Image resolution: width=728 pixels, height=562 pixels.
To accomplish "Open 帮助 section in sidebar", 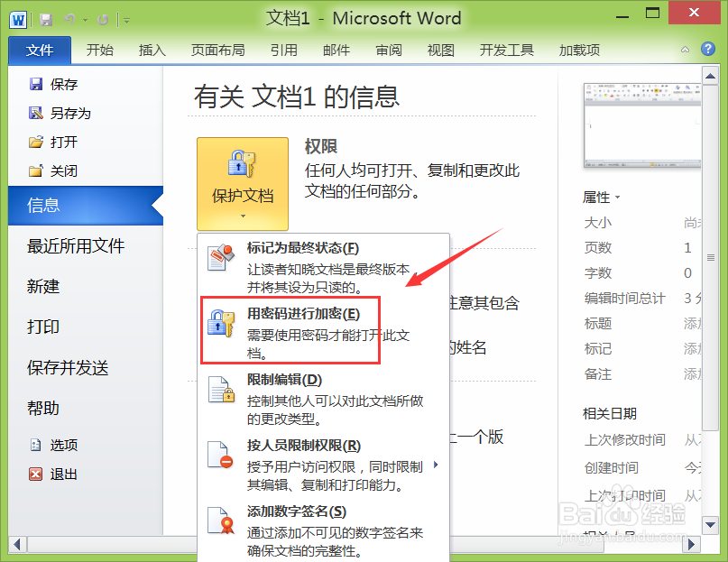I will click(43, 408).
